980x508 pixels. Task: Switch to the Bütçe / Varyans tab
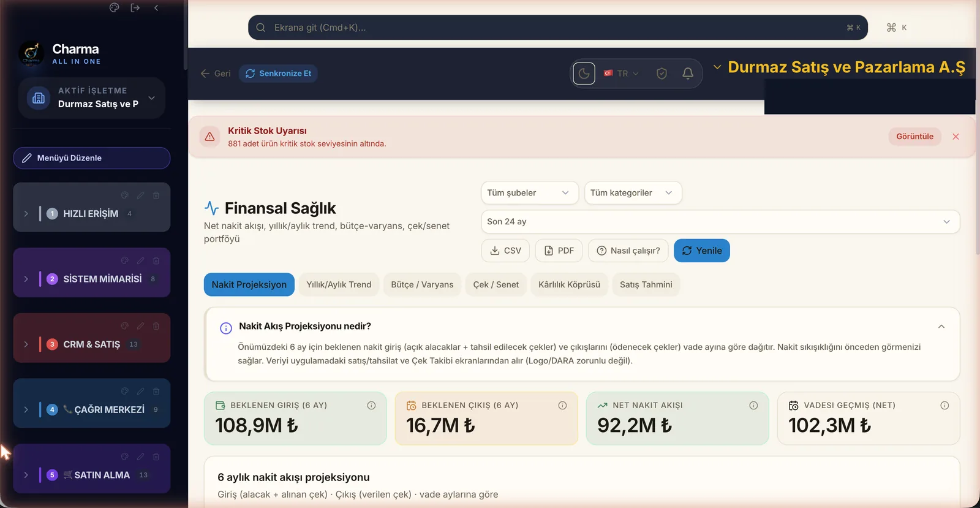pos(422,285)
